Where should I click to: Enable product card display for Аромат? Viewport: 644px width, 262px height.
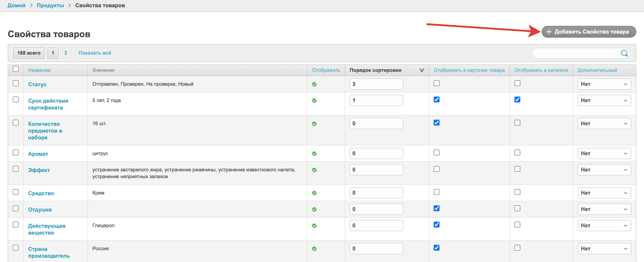(x=437, y=153)
